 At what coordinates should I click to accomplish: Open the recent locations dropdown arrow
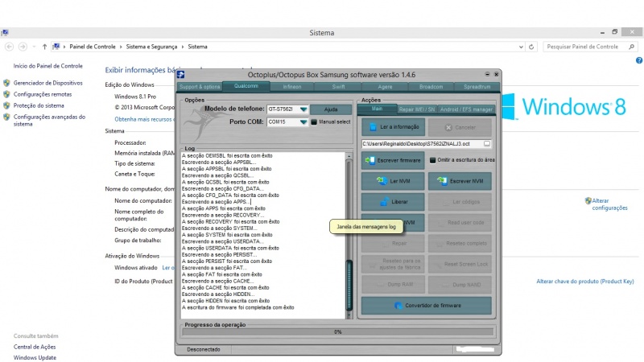tap(34, 47)
